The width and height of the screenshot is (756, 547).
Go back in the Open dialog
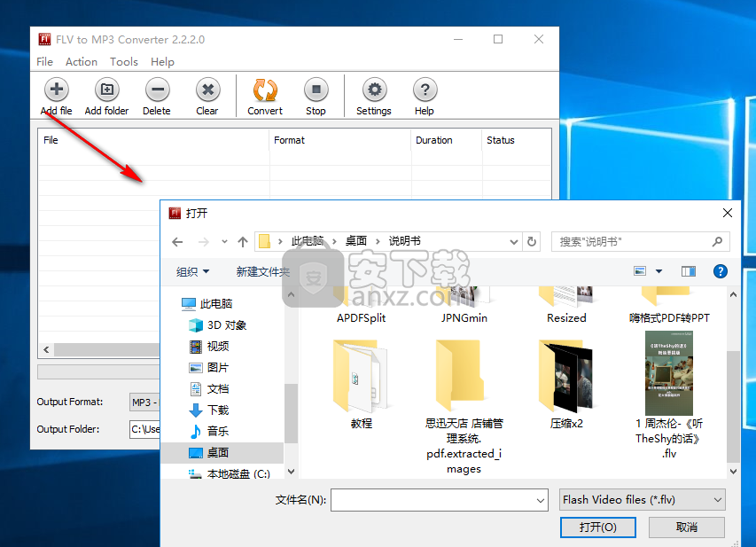tap(177, 242)
